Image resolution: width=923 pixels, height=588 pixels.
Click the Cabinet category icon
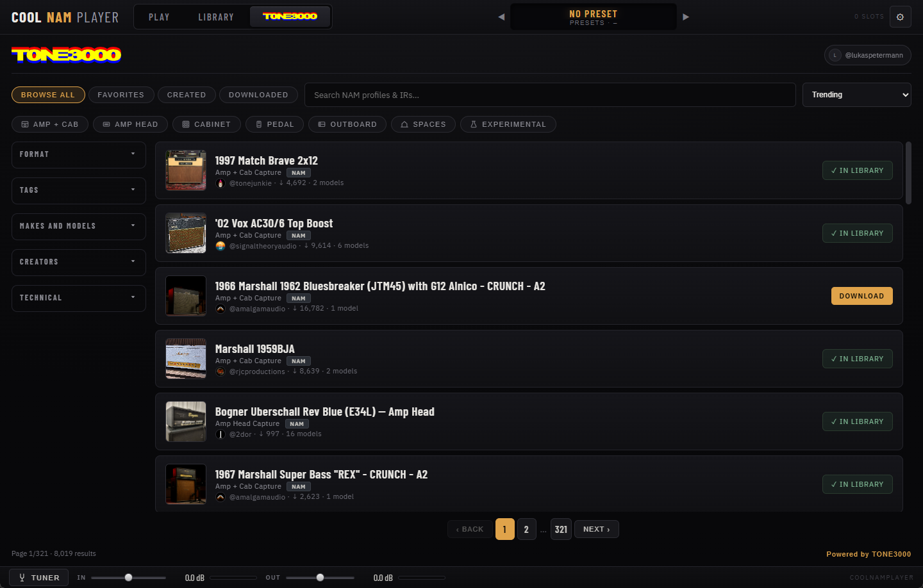[186, 124]
